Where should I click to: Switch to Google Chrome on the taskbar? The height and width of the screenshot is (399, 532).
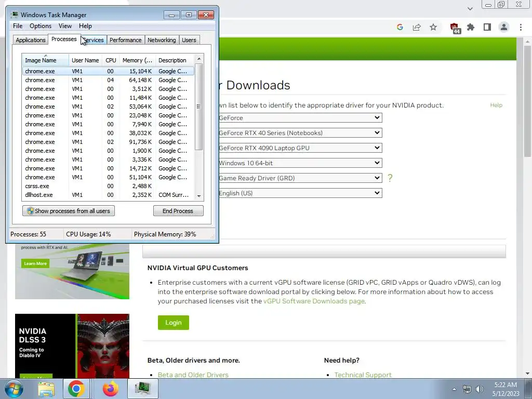pos(76,389)
